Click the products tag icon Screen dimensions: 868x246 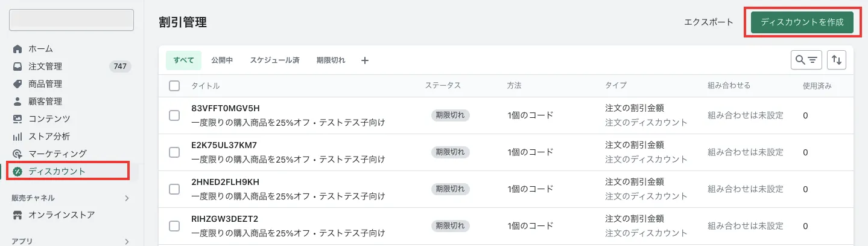click(17, 84)
